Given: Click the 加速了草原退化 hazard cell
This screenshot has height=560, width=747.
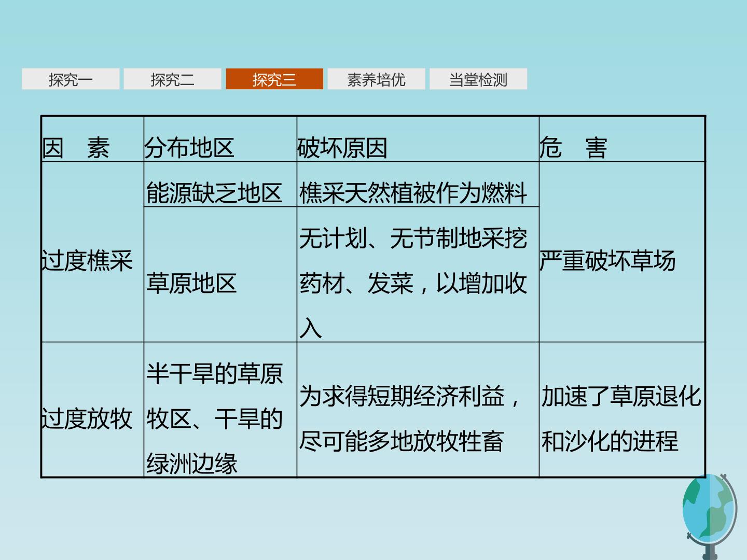Looking at the screenshot, I should (622, 410).
